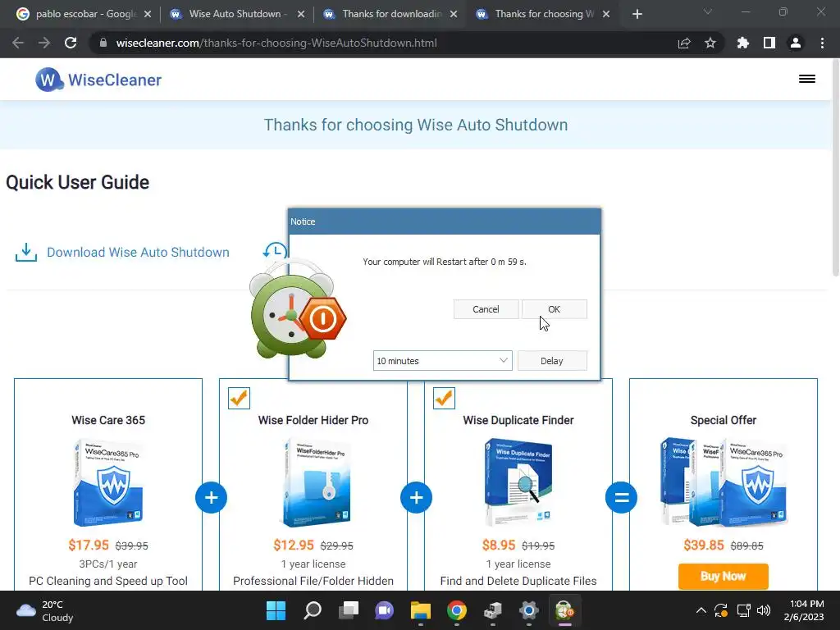Click the page vertical scrollbar
This screenshot has height=630, width=840.
point(836,169)
